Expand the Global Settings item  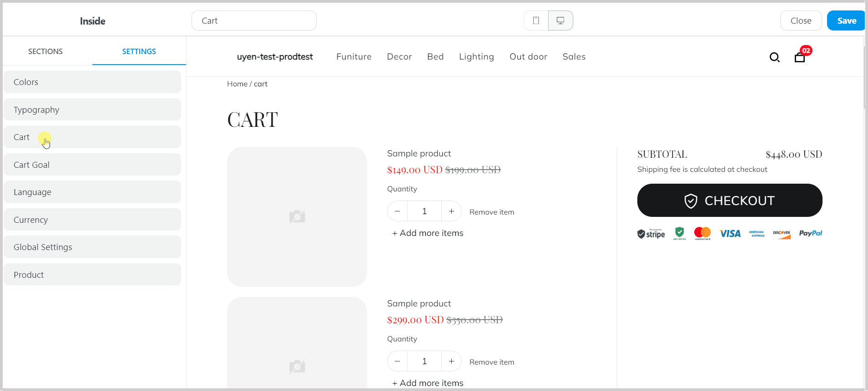point(92,247)
